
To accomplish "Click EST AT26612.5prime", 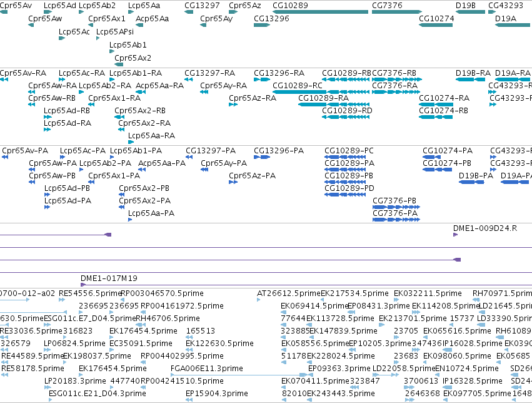I will [x=289, y=293].
